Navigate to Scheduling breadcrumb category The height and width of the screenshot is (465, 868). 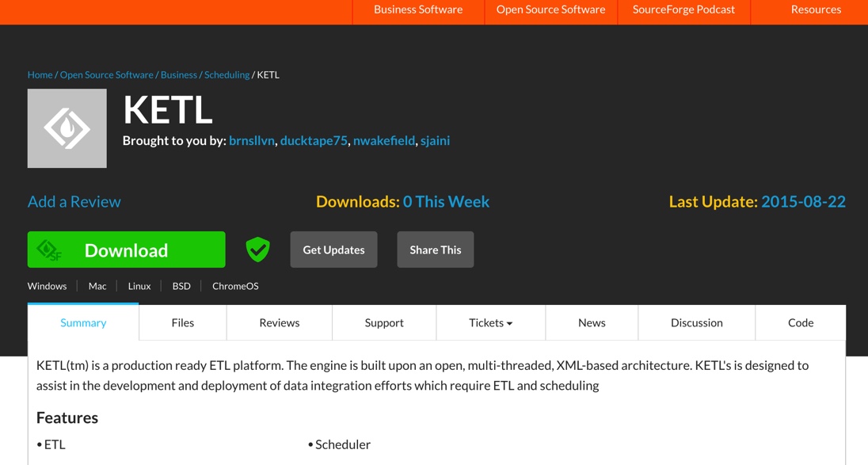pos(227,75)
